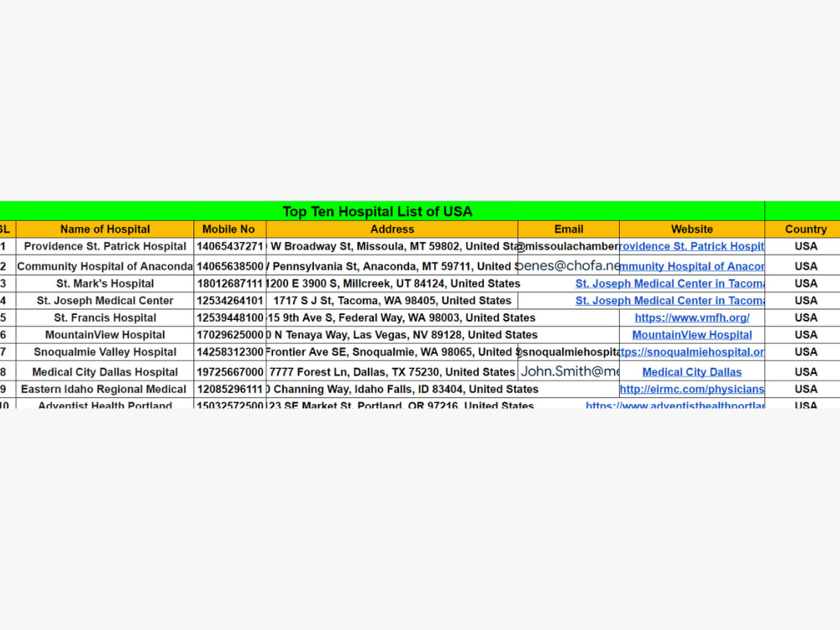The width and height of the screenshot is (840, 630).
Task: Select the John.Smith email cell
Action: pos(569,372)
